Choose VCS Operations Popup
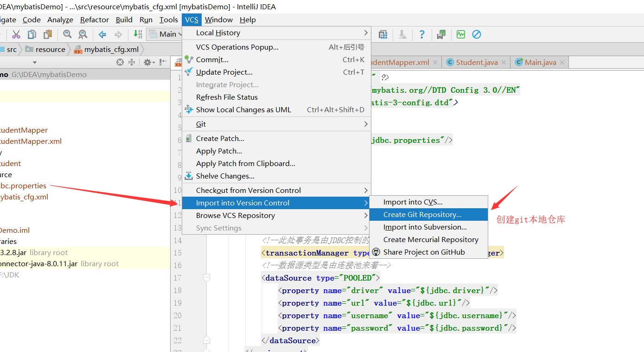This screenshot has width=644, height=352. pos(276,47)
